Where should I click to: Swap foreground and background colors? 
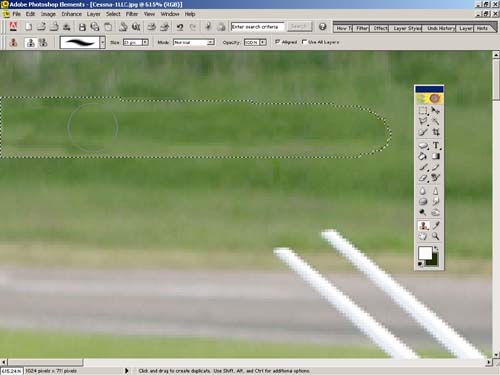tap(437, 249)
